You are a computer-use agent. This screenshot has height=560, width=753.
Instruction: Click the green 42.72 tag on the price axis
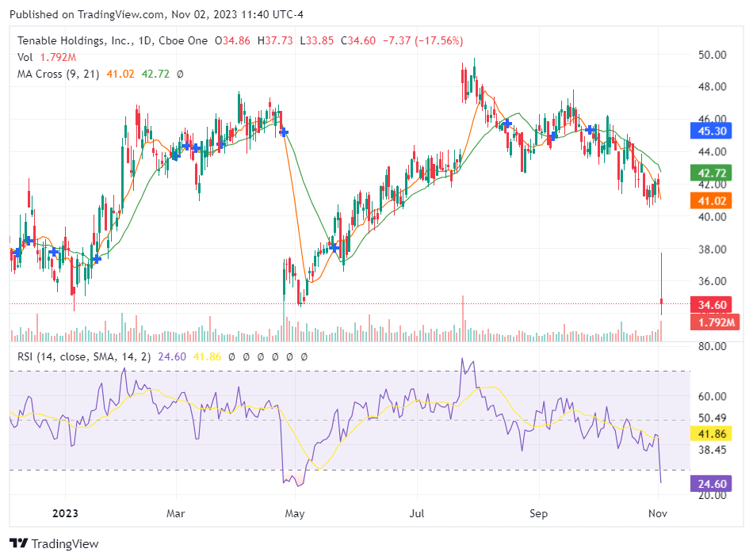tap(711, 173)
